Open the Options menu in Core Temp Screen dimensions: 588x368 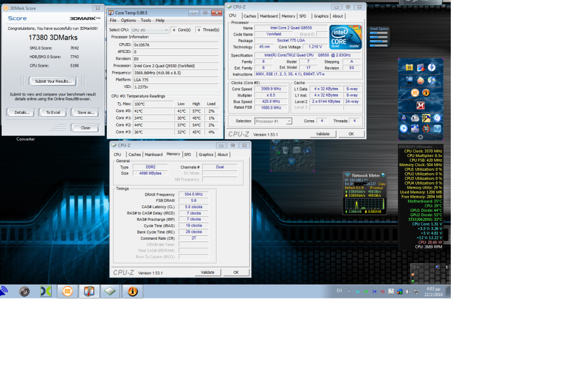(x=129, y=20)
